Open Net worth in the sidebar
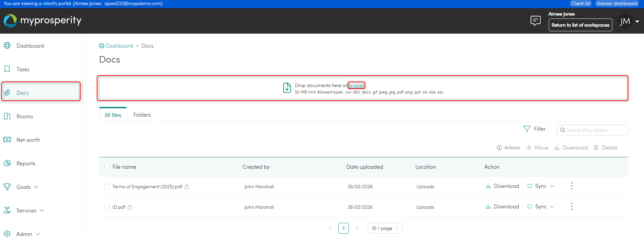 28,140
